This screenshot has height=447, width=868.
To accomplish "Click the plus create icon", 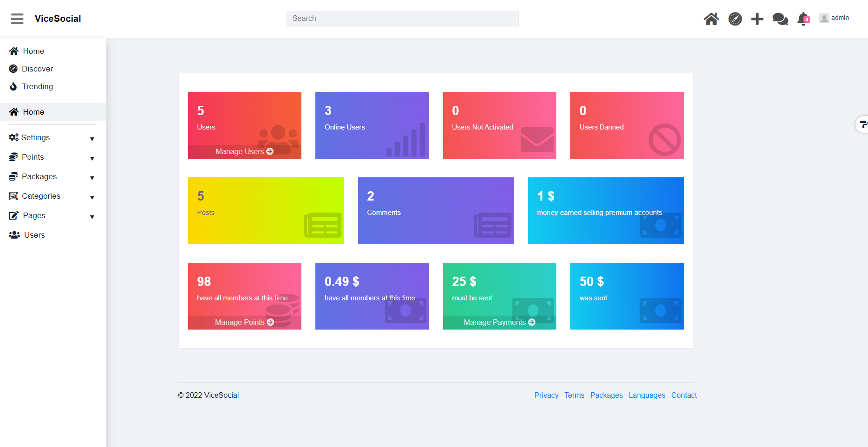I will [757, 19].
